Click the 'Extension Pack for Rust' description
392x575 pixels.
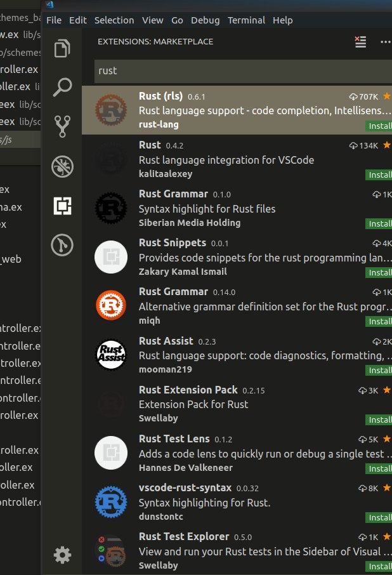click(193, 404)
